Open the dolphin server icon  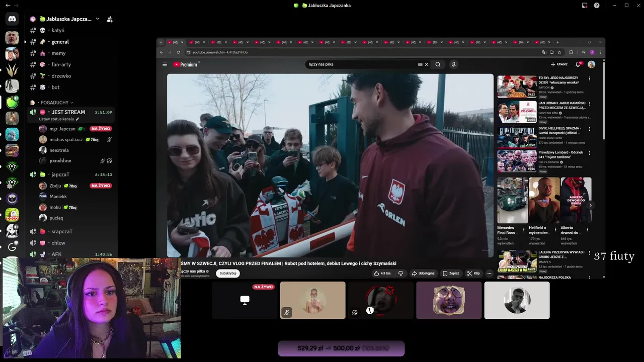(12, 134)
